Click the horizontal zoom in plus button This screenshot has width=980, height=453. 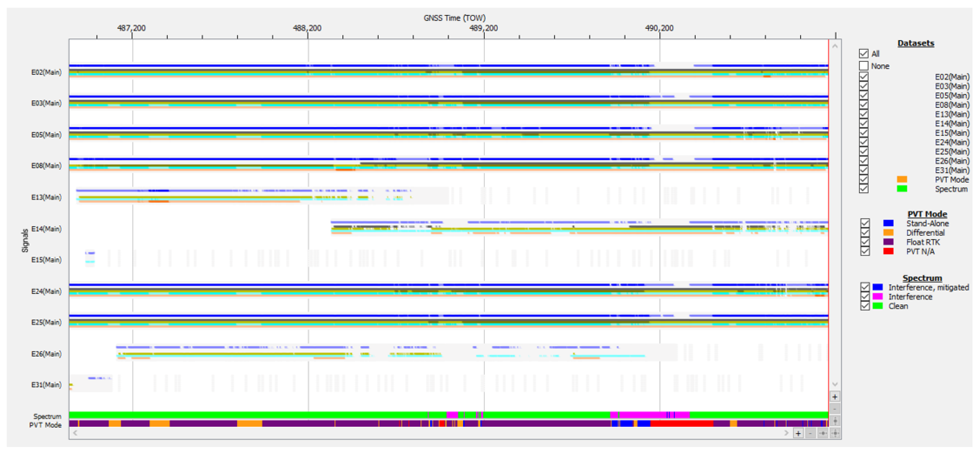(x=798, y=433)
